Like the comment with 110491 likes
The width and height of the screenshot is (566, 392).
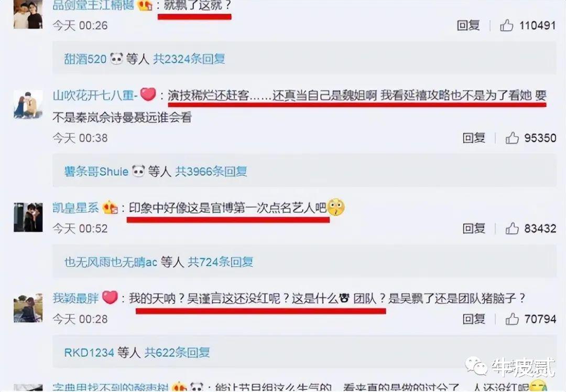tap(506, 25)
